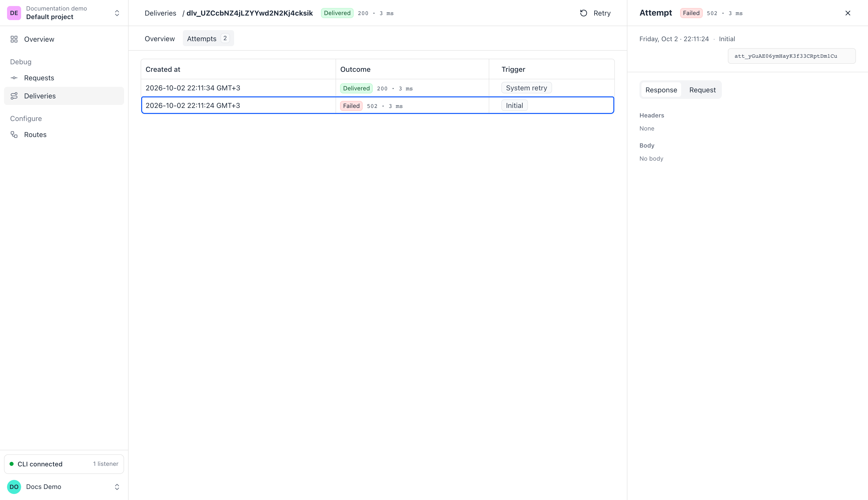Click the Retry button label
The image size is (868, 500).
click(x=602, y=13)
